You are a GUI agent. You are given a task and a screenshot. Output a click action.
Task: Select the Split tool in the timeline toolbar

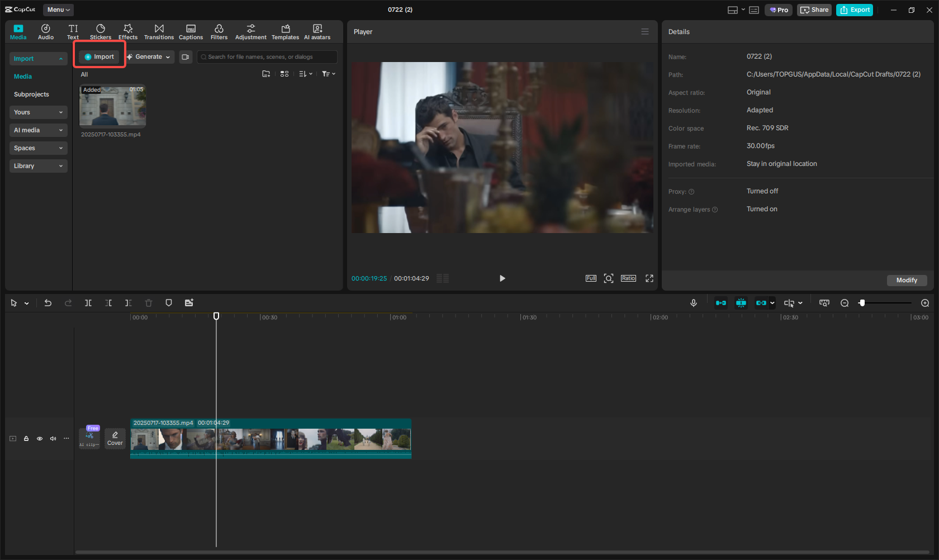tap(88, 302)
